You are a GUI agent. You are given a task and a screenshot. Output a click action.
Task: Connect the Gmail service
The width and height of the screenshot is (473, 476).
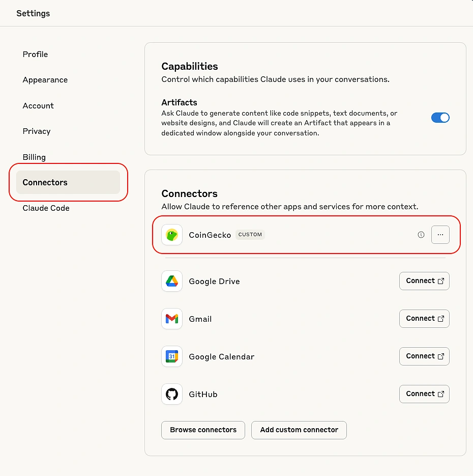pyautogui.click(x=424, y=319)
